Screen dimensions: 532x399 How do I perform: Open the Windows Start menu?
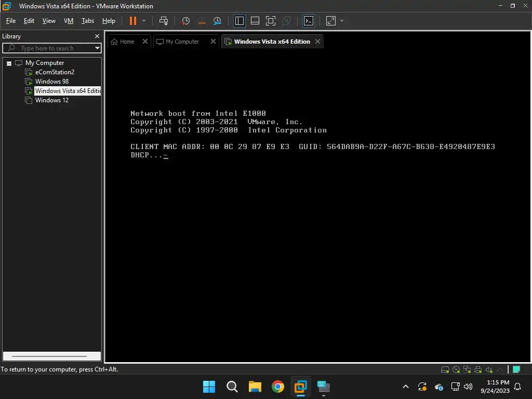coord(209,387)
